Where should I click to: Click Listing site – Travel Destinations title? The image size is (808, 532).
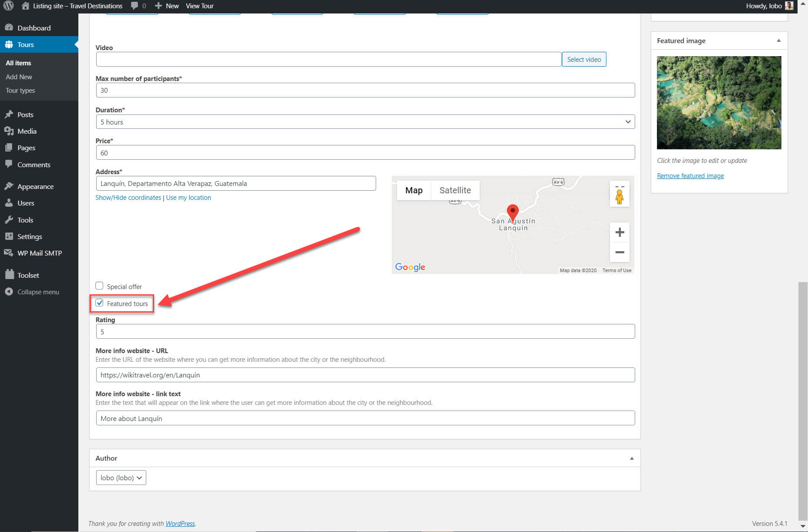click(x=77, y=6)
